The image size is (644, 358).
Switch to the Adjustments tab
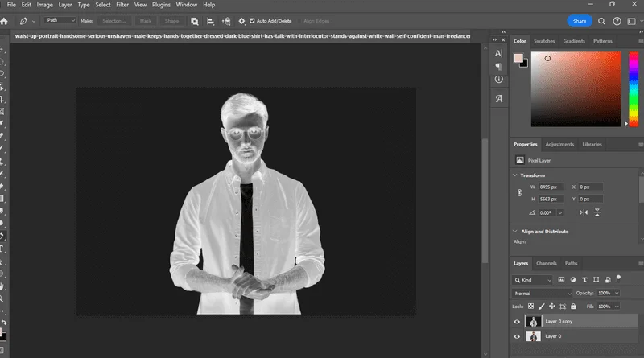(x=559, y=144)
